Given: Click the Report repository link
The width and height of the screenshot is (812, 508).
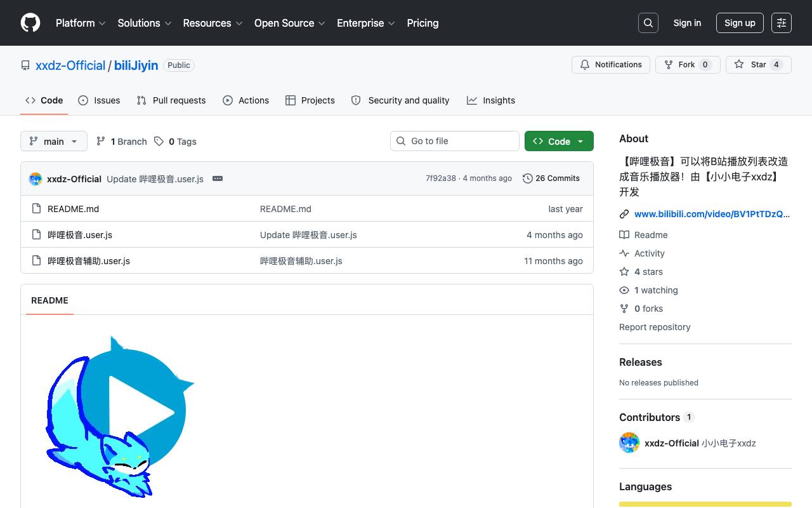Looking at the screenshot, I should [x=655, y=327].
